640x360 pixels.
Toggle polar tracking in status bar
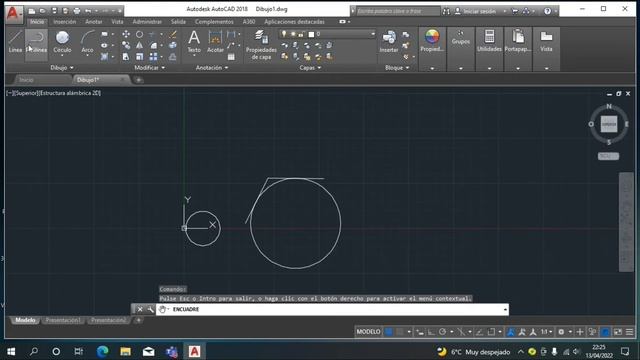pyautogui.click(x=442, y=332)
